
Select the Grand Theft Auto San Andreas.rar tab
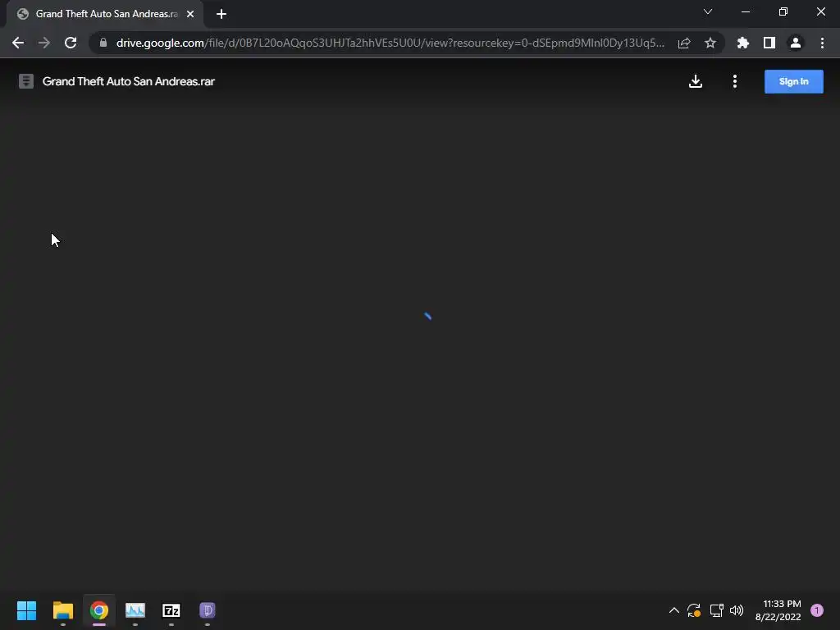coord(106,14)
